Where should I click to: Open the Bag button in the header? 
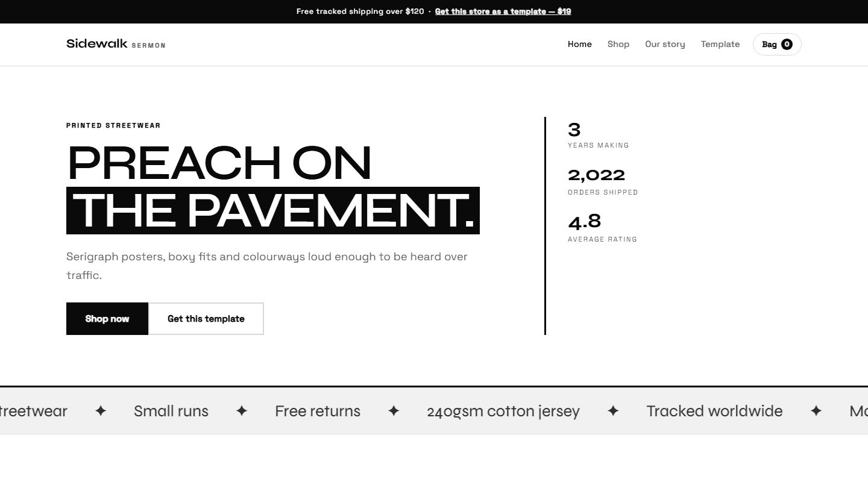tap(777, 44)
